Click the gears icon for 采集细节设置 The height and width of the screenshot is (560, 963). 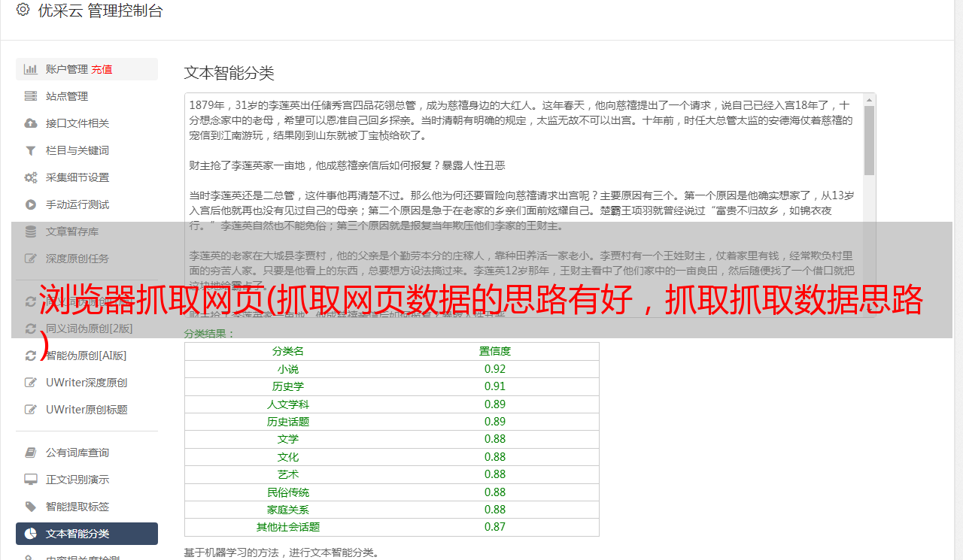pyautogui.click(x=31, y=177)
